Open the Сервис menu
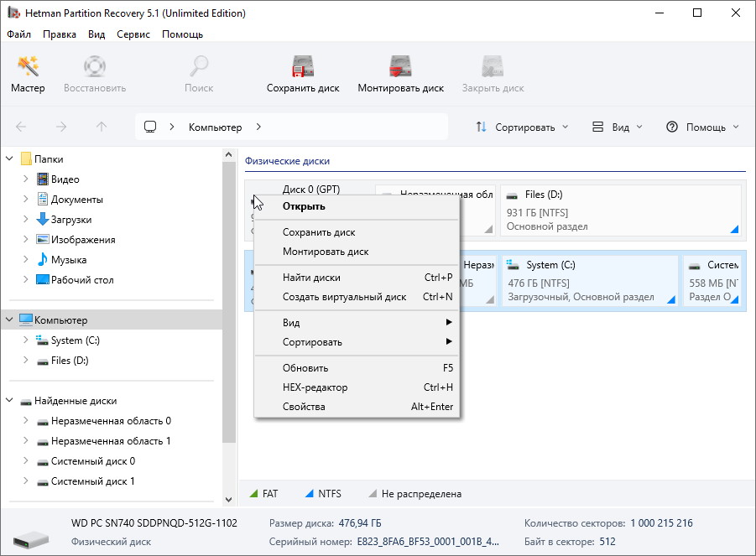The height and width of the screenshot is (556, 756). [x=133, y=34]
